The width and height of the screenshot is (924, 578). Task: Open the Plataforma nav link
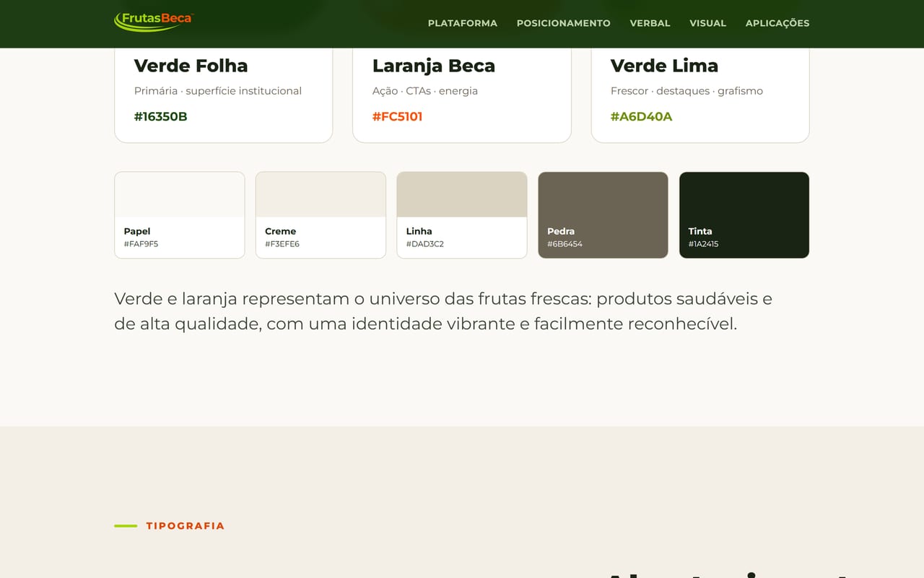pyautogui.click(x=463, y=23)
